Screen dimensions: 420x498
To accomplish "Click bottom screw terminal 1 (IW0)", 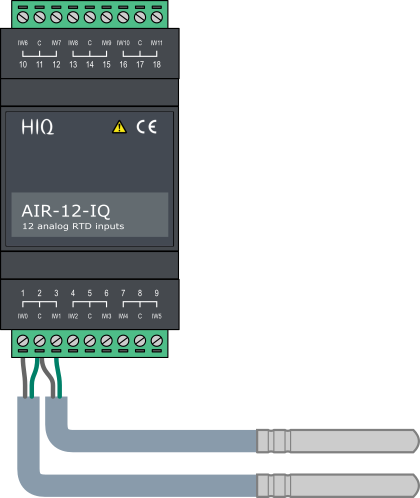I will 23,341.
